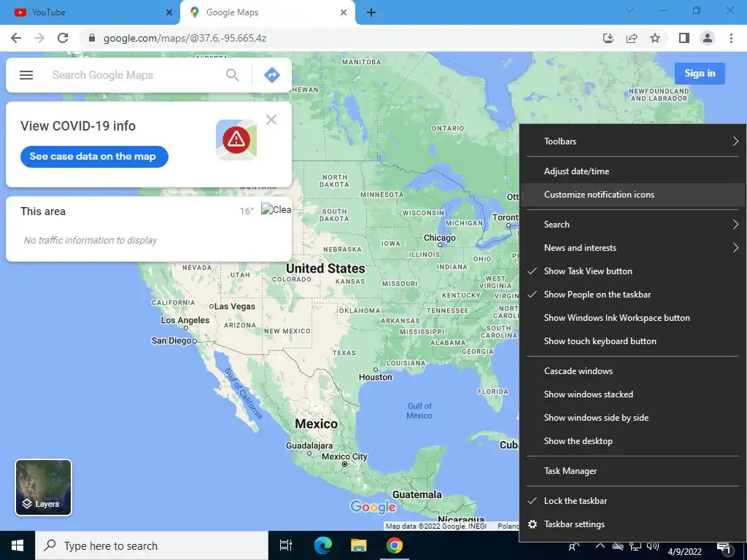Open Taskbar settings

pos(632,524)
